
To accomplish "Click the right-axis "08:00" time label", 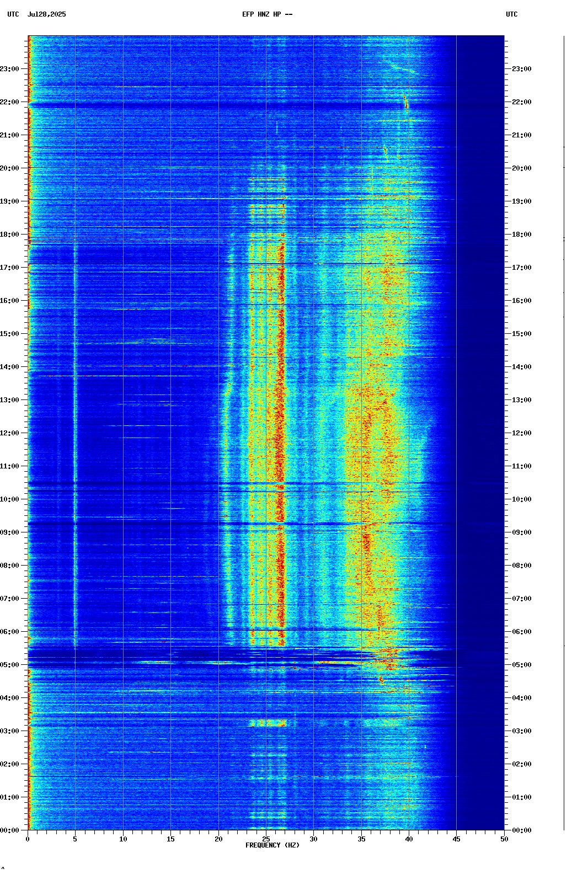I will [x=522, y=566].
